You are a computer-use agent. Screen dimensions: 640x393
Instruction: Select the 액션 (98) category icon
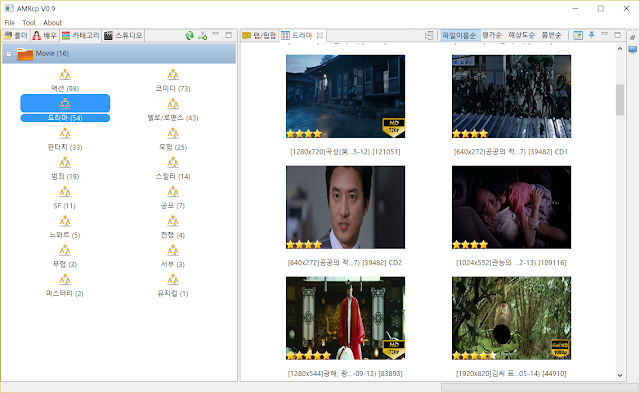pos(65,75)
